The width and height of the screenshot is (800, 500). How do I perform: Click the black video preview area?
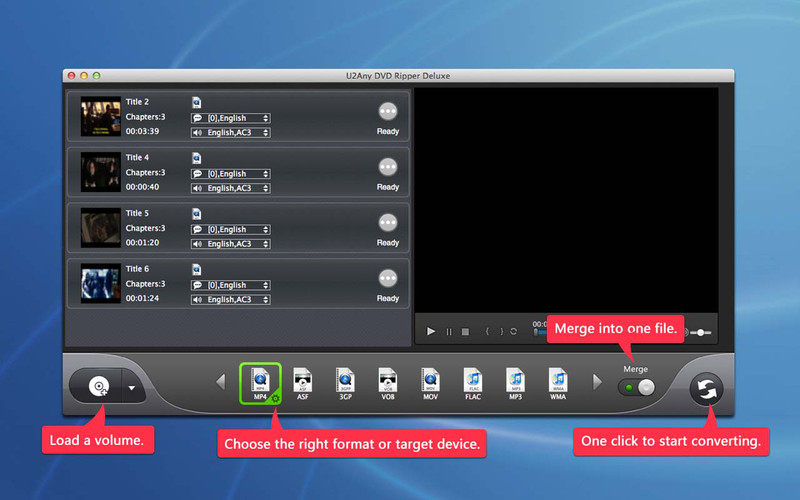(566, 200)
